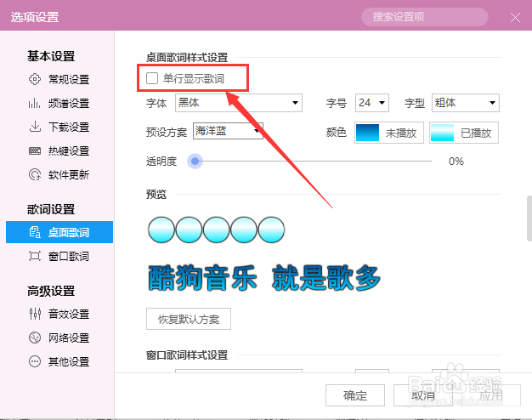Viewport: 532px width, 420px height.
Task: Click the equalizer sliders icon beside 音效设置
Action: pos(35,314)
